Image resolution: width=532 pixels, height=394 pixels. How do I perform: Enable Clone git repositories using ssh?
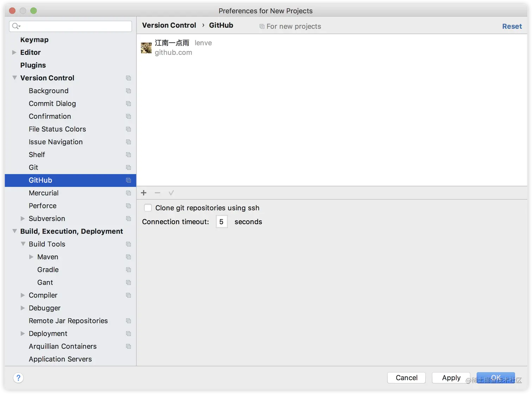coord(148,208)
